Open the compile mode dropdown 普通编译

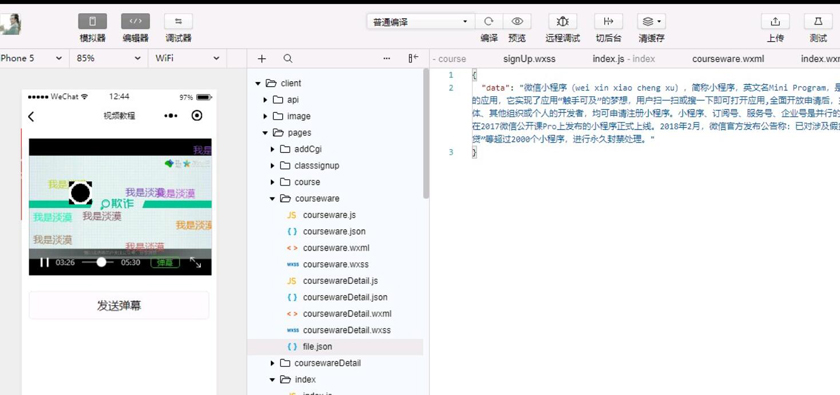pos(421,21)
